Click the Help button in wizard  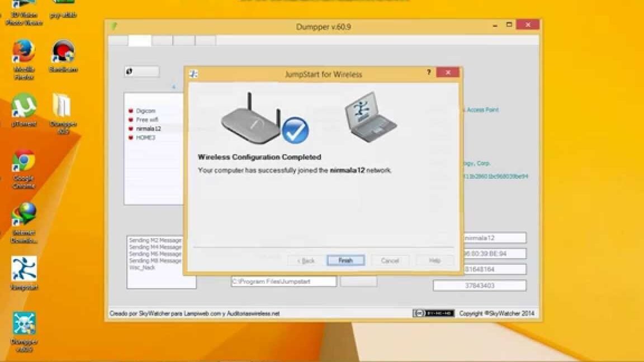(434, 260)
